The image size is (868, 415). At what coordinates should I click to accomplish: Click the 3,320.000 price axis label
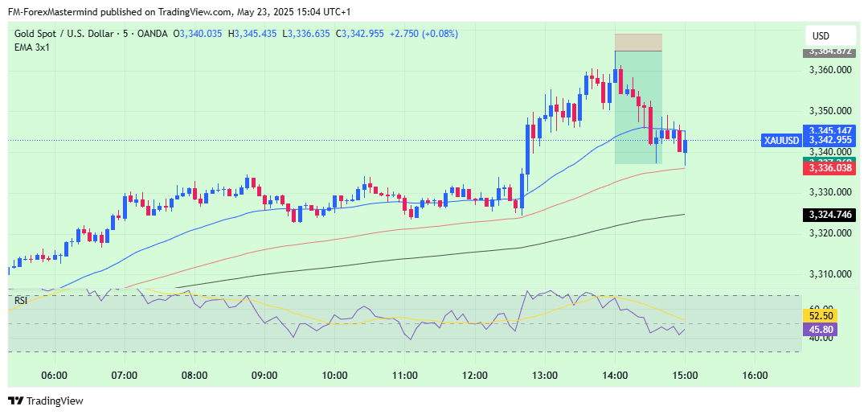829,233
